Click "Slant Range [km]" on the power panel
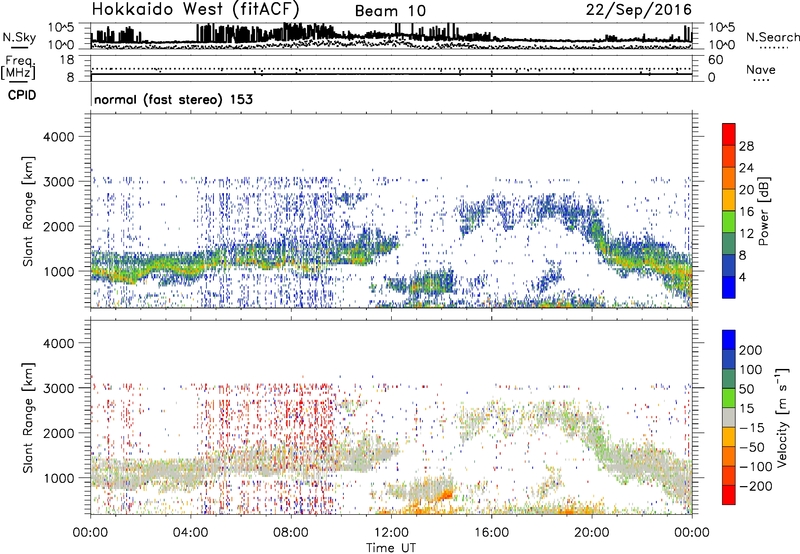Viewport: 800px width, 554px height. point(28,211)
